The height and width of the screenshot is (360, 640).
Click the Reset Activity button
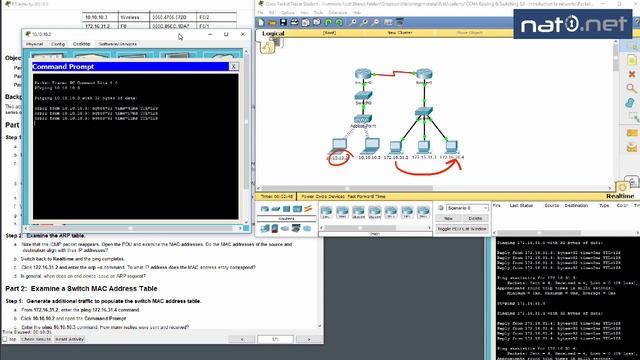[69, 339]
